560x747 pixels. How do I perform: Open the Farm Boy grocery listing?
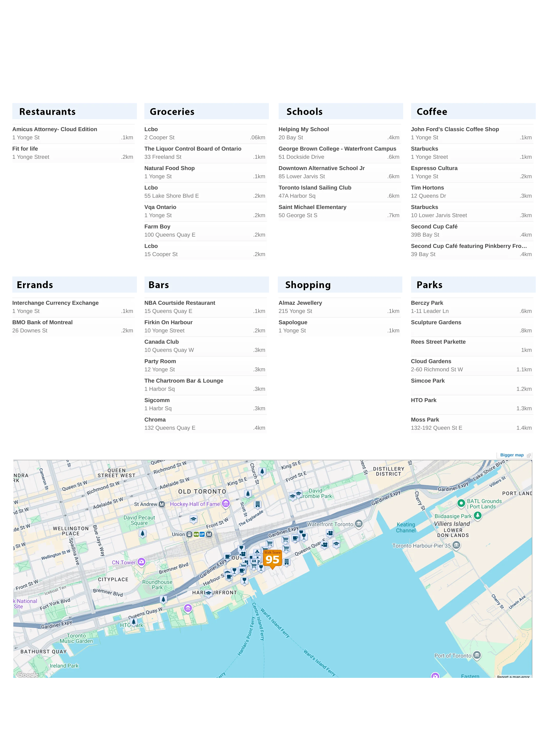157,227
